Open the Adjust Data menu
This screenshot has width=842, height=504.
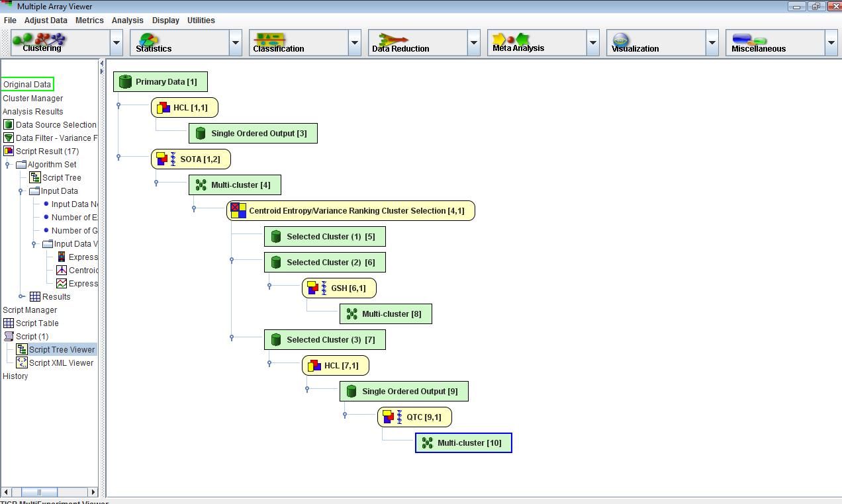(x=46, y=21)
